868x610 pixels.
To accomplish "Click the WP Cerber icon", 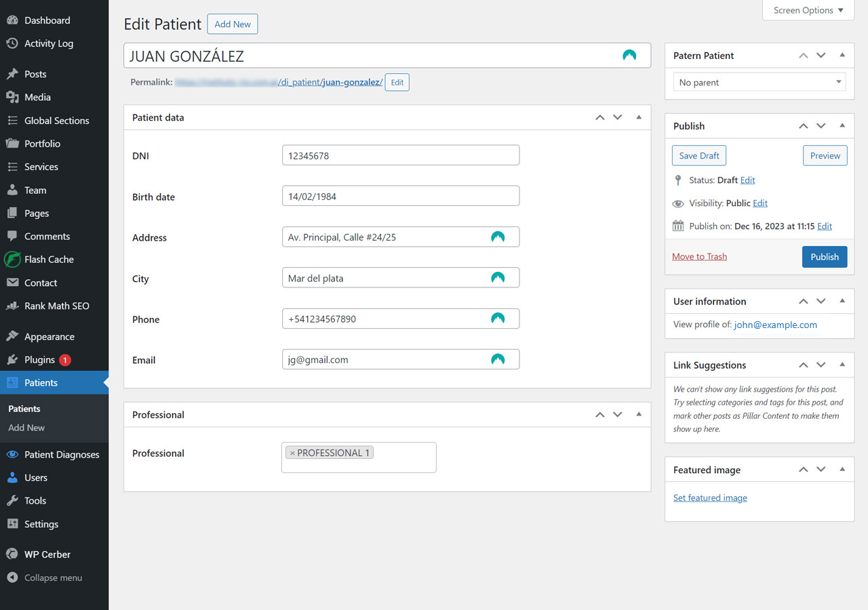I will point(12,554).
